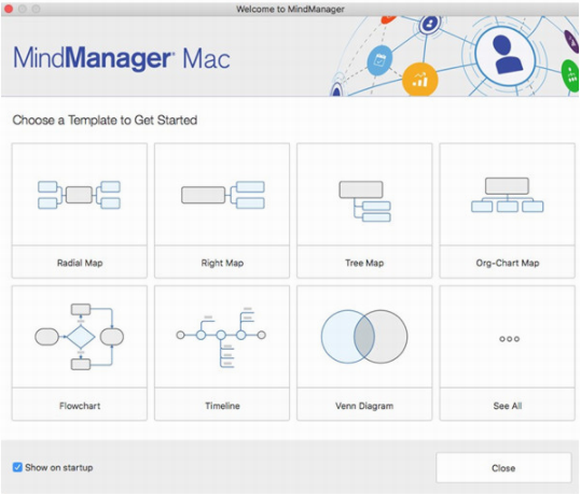Viewport: 580px width, 494px height.
Task: Click the Close button
Action: (x=503, y=468)
